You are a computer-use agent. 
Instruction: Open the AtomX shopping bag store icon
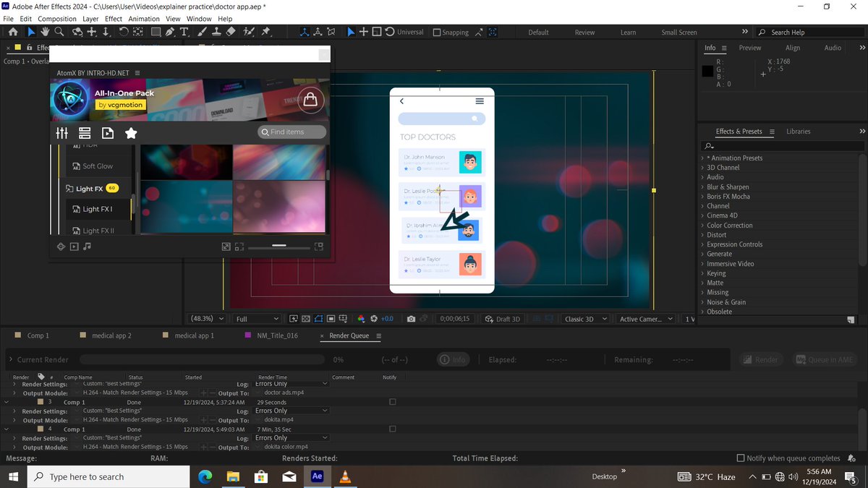point(310,99)
